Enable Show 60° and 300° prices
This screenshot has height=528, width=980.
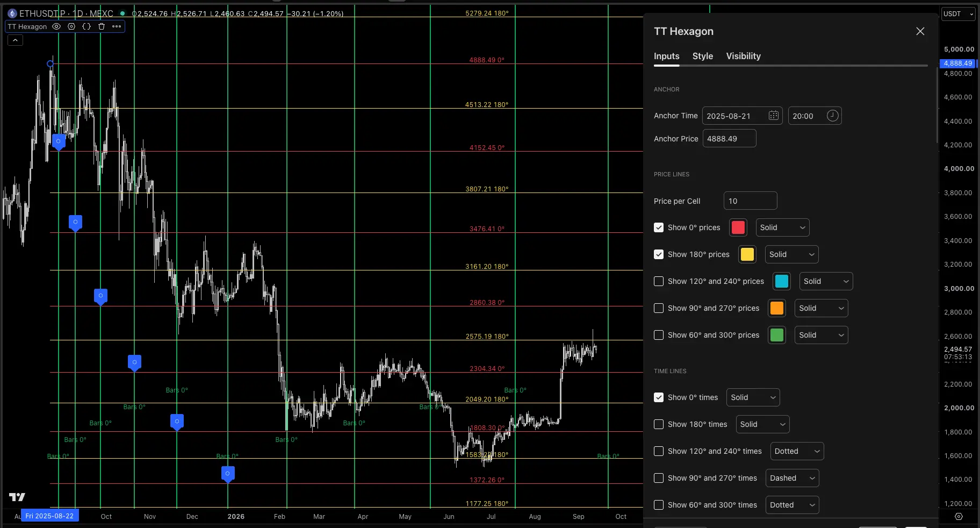coord(659,335)
